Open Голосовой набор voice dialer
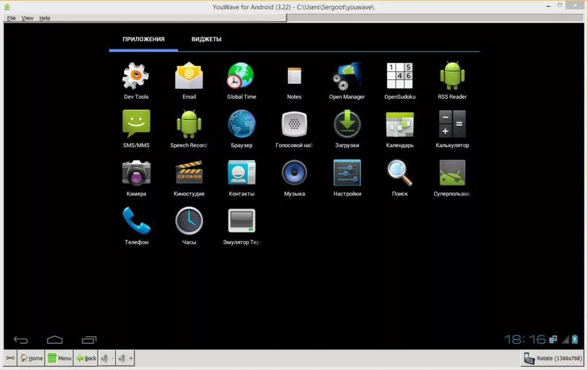 295,124
